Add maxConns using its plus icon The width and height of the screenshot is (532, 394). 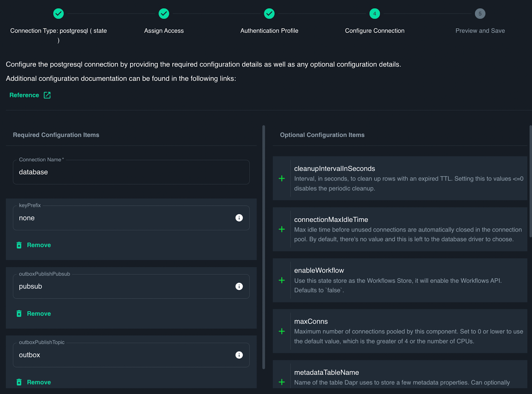(282, 331)
